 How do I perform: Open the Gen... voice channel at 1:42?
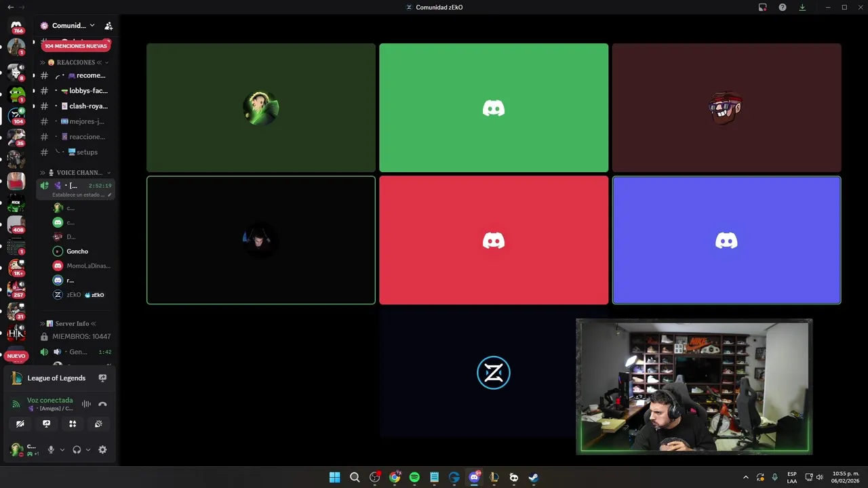[75, 352]
